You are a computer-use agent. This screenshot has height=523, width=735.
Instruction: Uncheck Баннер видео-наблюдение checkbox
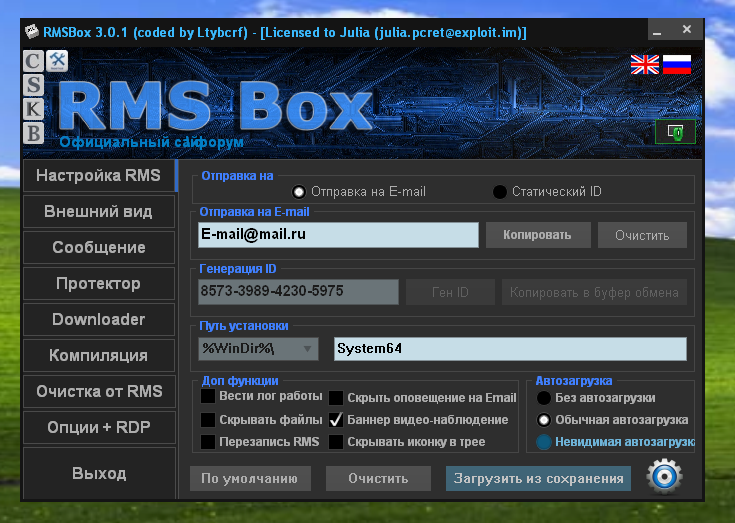(x=337, y=420)
